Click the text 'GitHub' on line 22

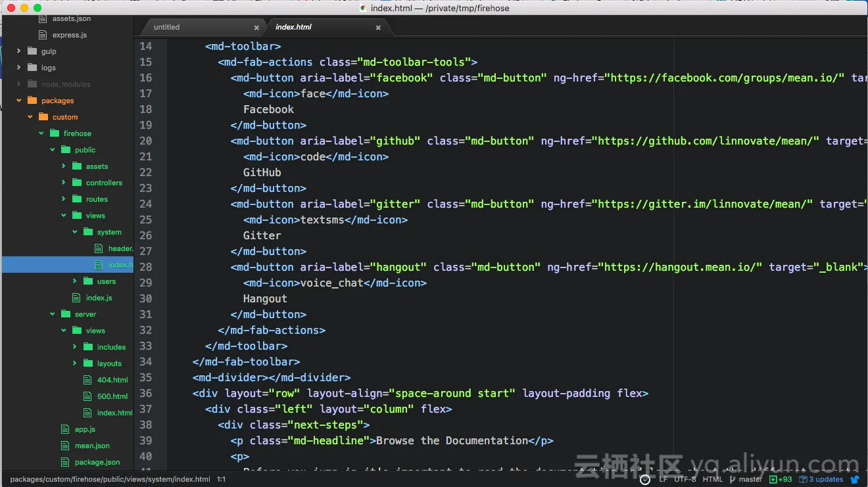coord(262,172)
